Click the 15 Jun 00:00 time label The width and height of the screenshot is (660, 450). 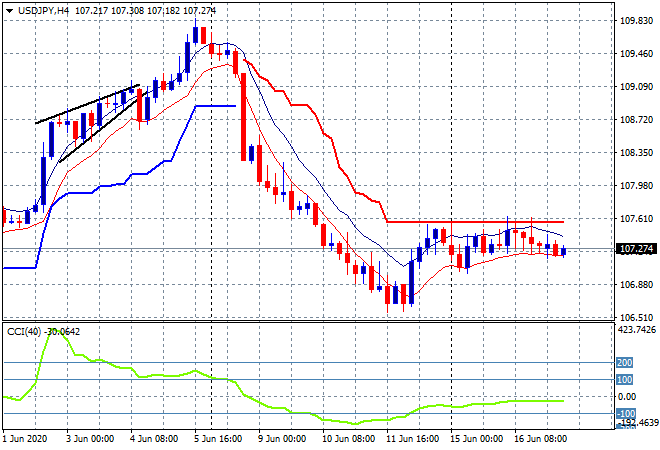tap(476, 439)
